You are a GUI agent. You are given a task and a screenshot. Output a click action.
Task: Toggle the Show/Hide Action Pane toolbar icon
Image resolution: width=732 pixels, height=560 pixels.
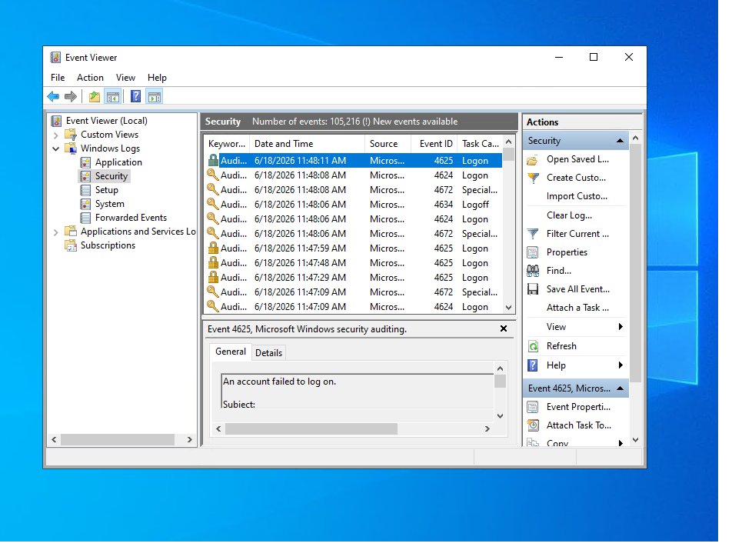[x=154, y=97]
